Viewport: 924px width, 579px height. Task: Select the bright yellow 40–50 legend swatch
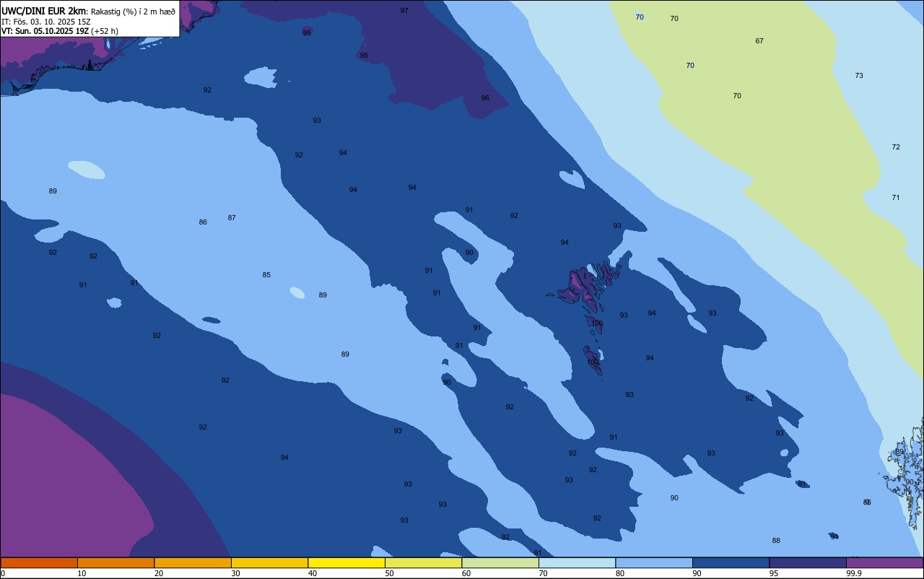[346, 562]
